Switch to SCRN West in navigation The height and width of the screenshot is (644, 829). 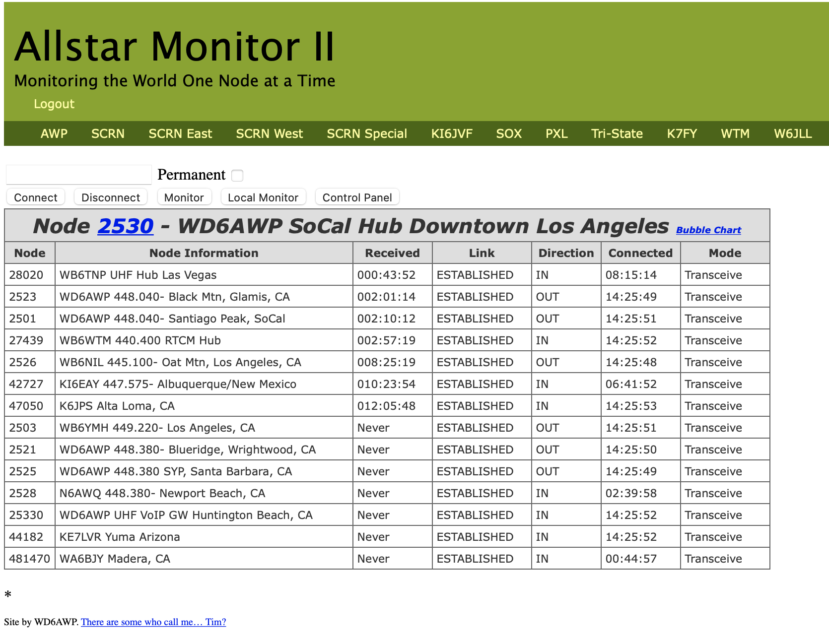click(x=269, y=134)
